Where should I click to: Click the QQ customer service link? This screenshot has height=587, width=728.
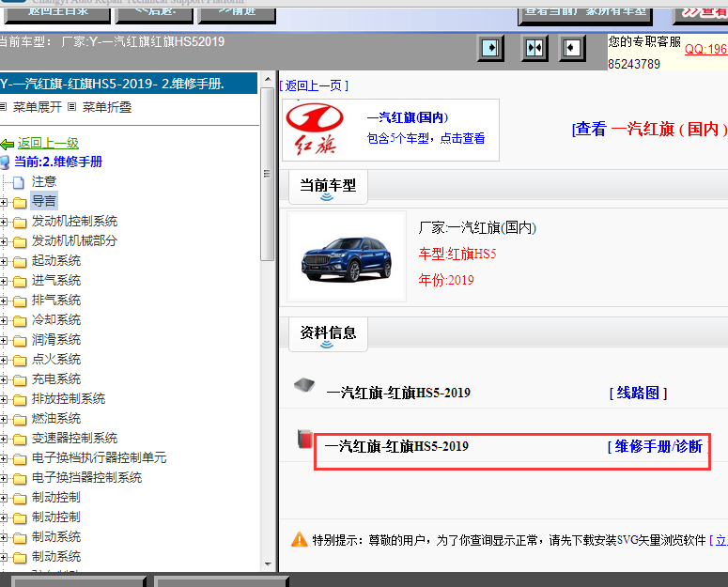705,49
